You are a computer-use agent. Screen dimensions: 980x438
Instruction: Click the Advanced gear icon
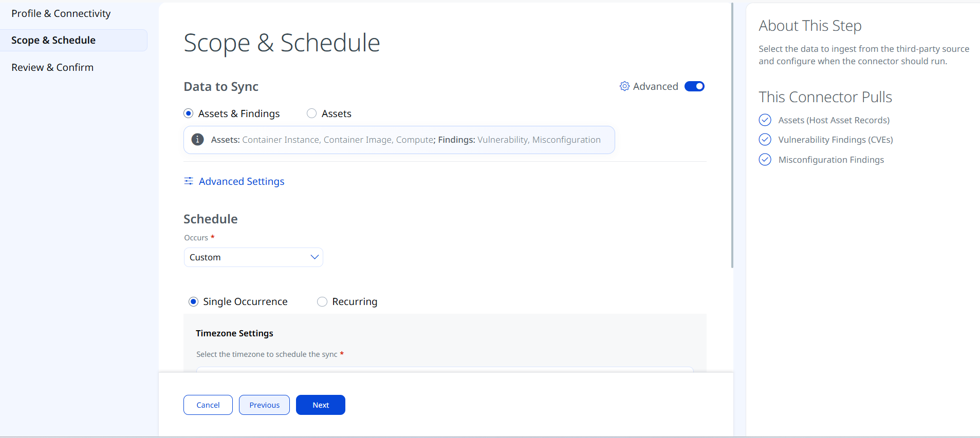[x=624, y=86]
